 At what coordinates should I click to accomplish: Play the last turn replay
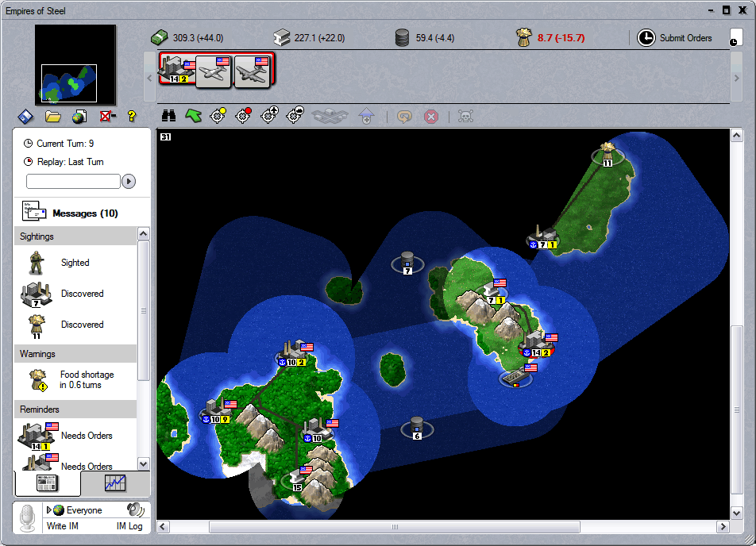[129, 182]
